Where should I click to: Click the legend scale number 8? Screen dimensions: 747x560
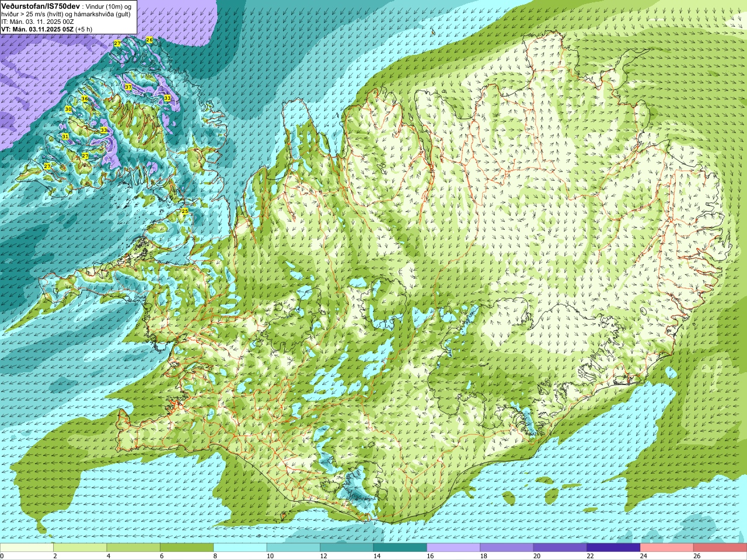(215, 556)
